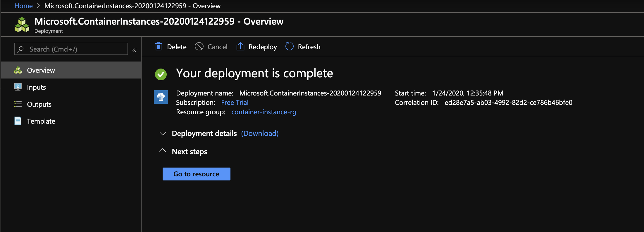Screen dimensions: 644x232
Task: Click the magnifier icon in search box
Action: 20,49
